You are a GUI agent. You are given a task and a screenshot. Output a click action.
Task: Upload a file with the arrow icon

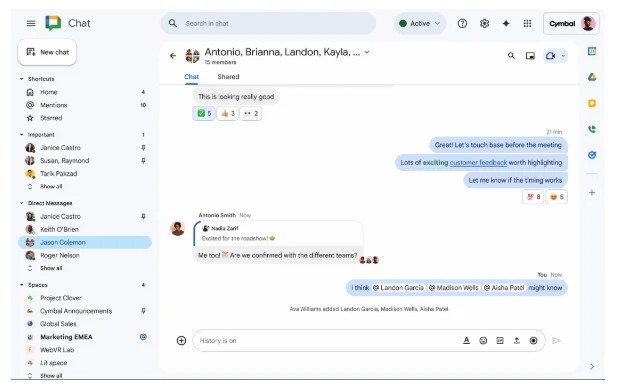pos(517,341)
